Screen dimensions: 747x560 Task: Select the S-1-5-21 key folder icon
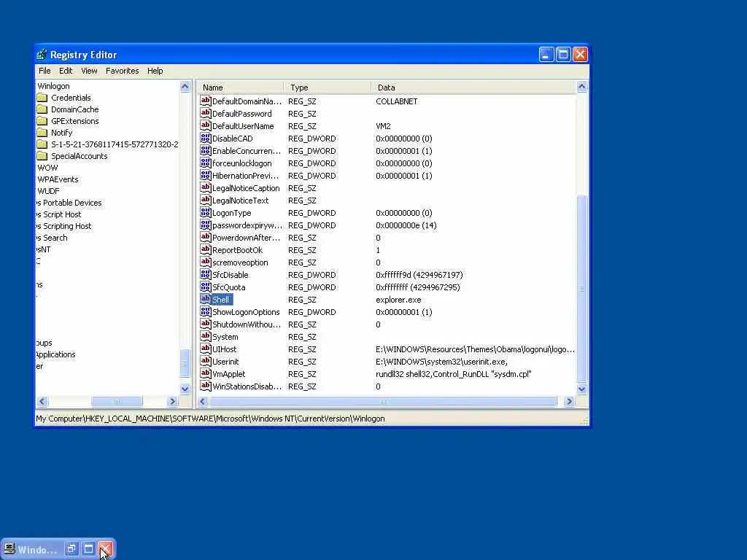coord(42,144)
